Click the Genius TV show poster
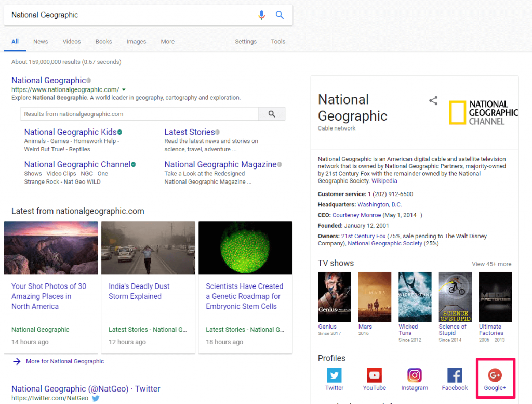This screenshot has width=532, height=404. click(335, 297)
